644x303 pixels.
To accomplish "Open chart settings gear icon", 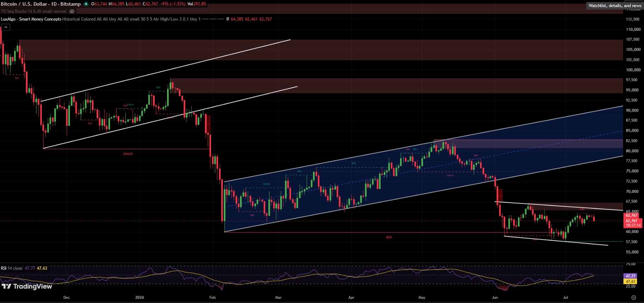I will (x=633, y=298).
